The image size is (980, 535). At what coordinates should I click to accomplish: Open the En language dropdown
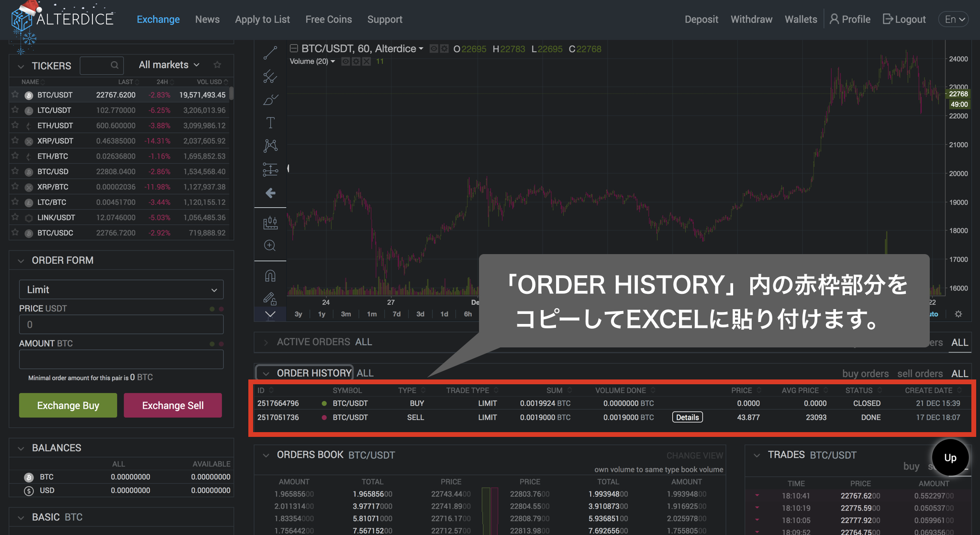tap(954, 19)
